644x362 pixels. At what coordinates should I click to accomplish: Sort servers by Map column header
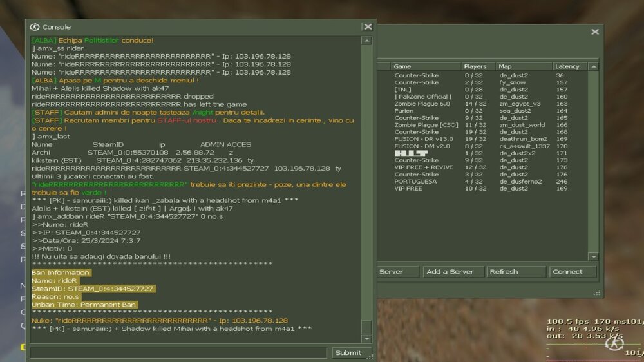coord(523,66)
